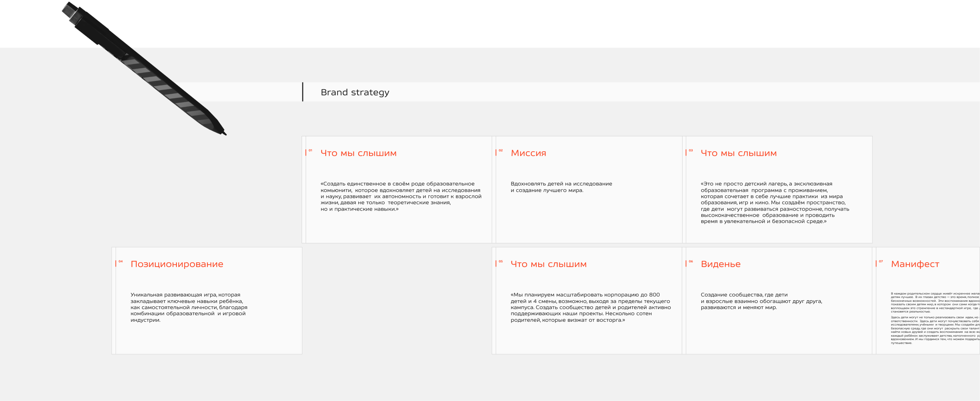Select the text "Вдохновлять детей на исследование"
The width and height of the screenshot is (980, 401).
point(561,184)
